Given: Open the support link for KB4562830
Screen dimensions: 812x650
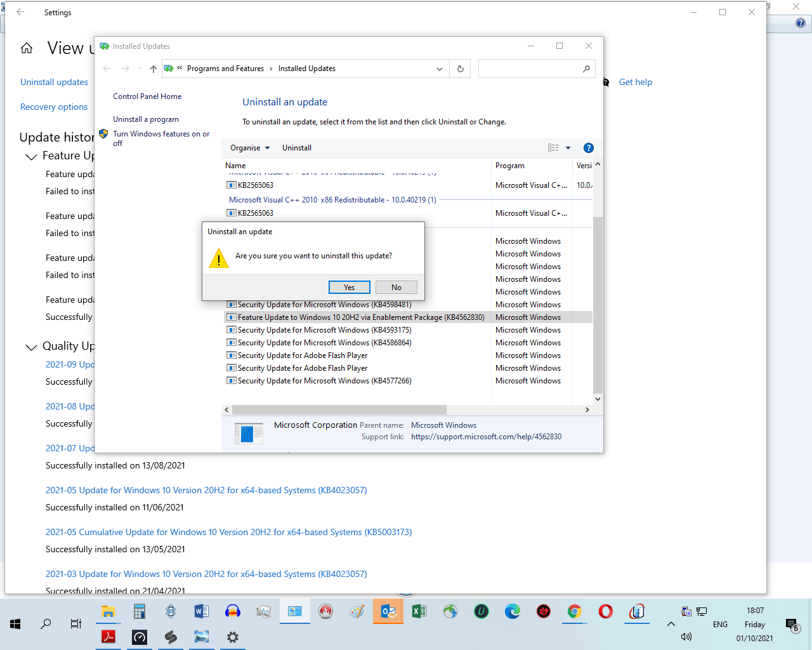Looking at the screenshot, I should point(486,437).
